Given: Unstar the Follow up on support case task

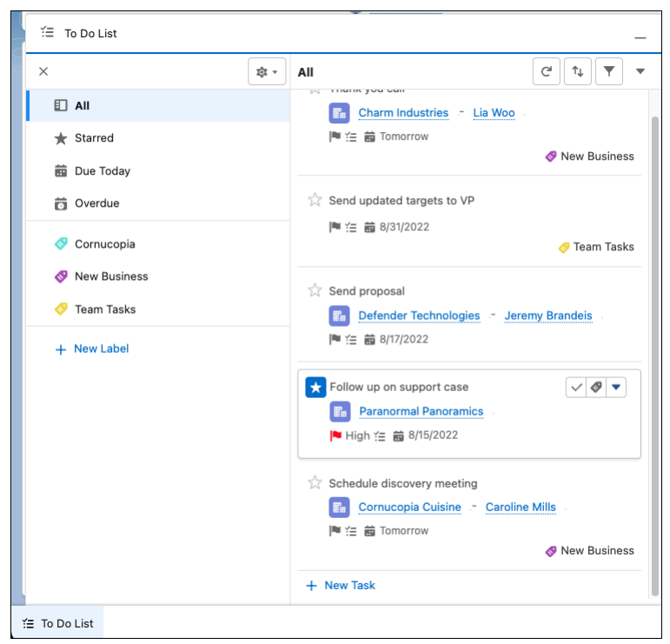Looking at the screenshot, I should pos(315,387).
